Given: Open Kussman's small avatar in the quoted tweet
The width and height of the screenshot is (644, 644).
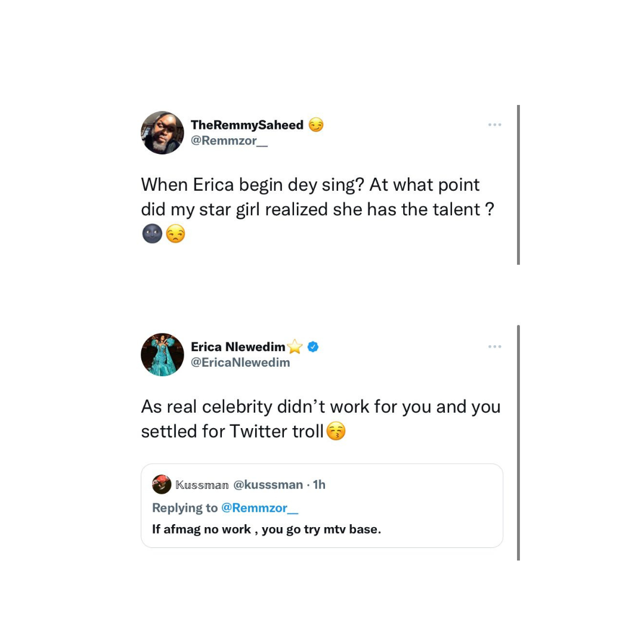Looking at the screenshot, I should (x=162, y=484).
